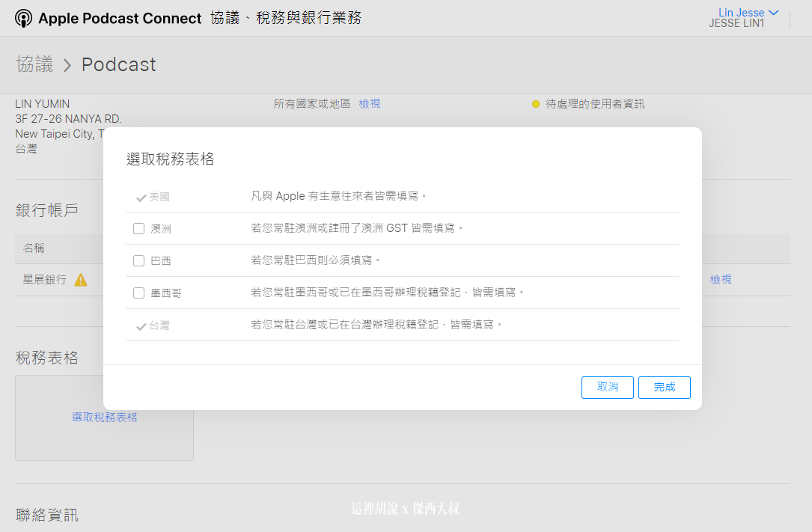This screenshot has width=812, height=532.
Task: Click the description 凡與 Apple 有生意往來者皆需填寫
Action: click(339, 196)
